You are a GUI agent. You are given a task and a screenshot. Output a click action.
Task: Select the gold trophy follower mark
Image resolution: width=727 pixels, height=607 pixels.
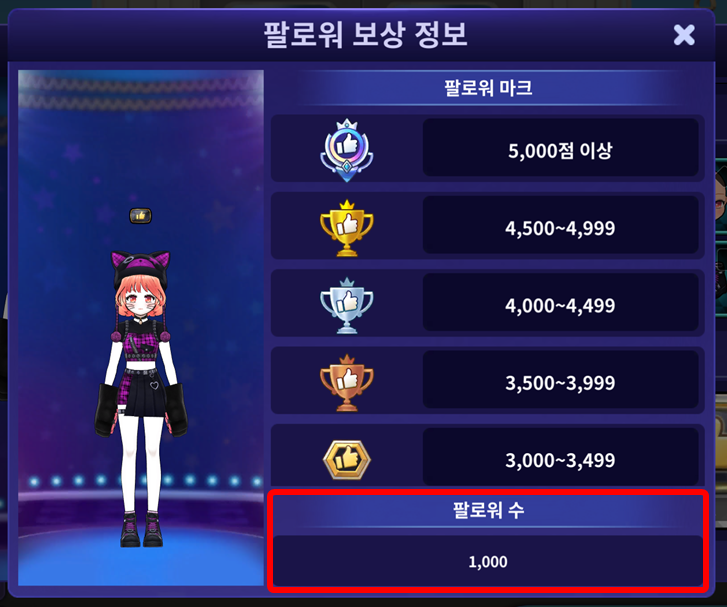[x=347, y=228]
